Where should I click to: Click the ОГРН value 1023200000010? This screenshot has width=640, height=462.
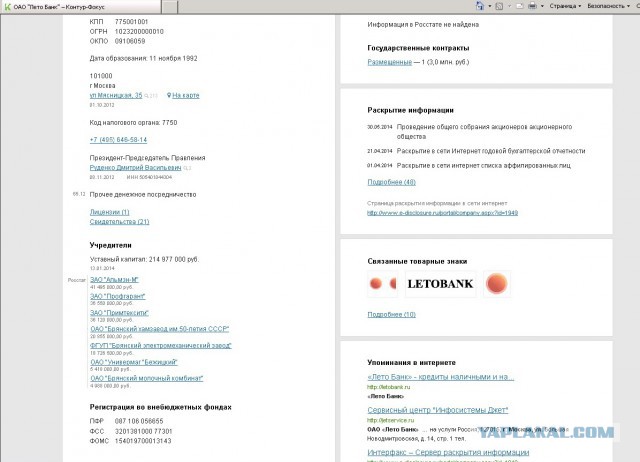pos(139,31)
